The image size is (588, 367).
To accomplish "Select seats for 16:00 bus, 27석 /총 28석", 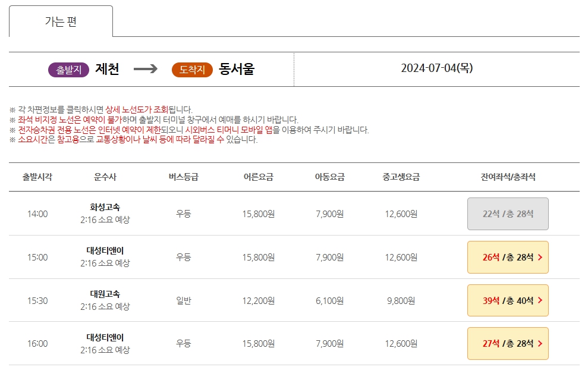I will point(508,344).
